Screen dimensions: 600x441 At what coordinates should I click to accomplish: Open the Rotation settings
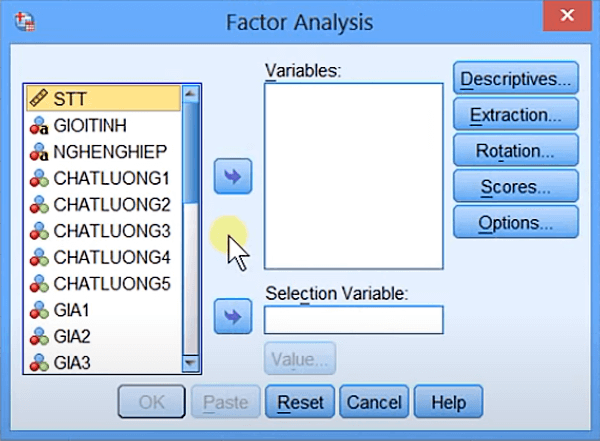point(515,150)
